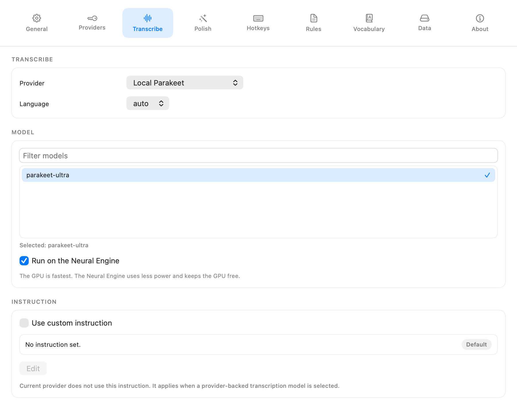Open the Vocabulary book icon

(x=369, y=18)
